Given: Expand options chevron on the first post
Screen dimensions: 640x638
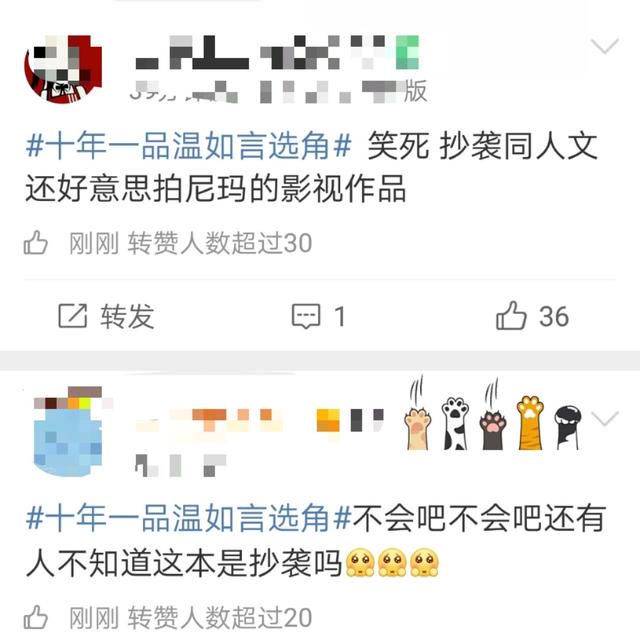Looking at the screenshot, I should point(605,46).
